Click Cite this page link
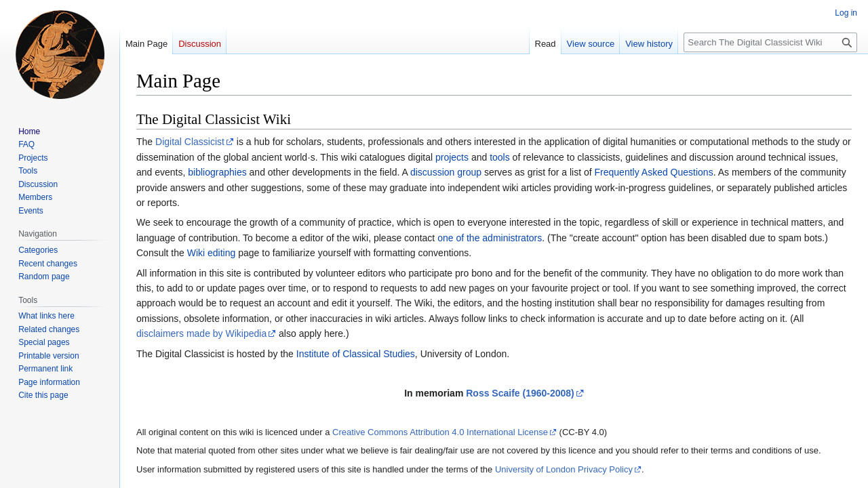 [x=43, y=395]
